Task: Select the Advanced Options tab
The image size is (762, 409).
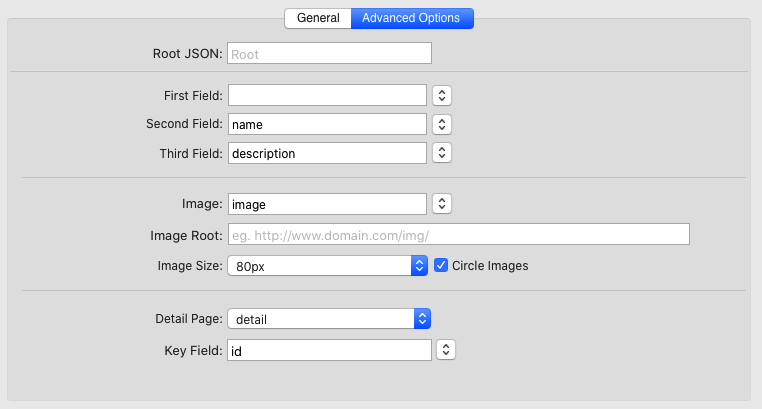Action: pos(412,18)
